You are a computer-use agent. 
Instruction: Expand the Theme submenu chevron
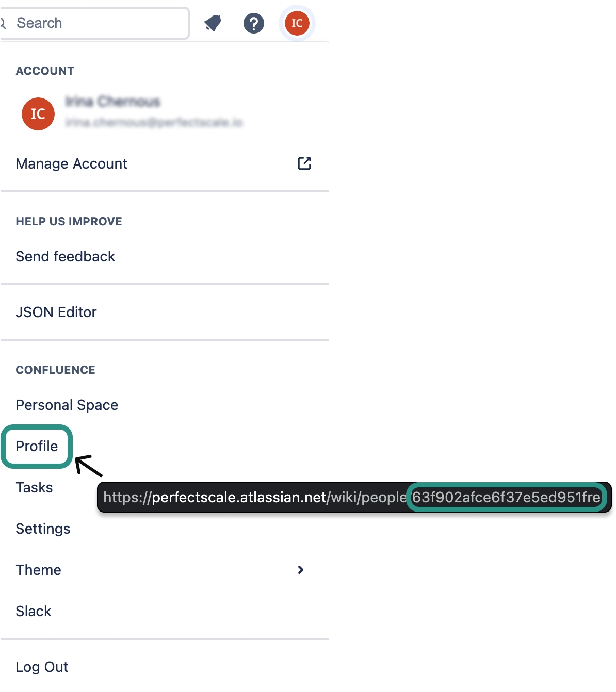tap(301, 570)
